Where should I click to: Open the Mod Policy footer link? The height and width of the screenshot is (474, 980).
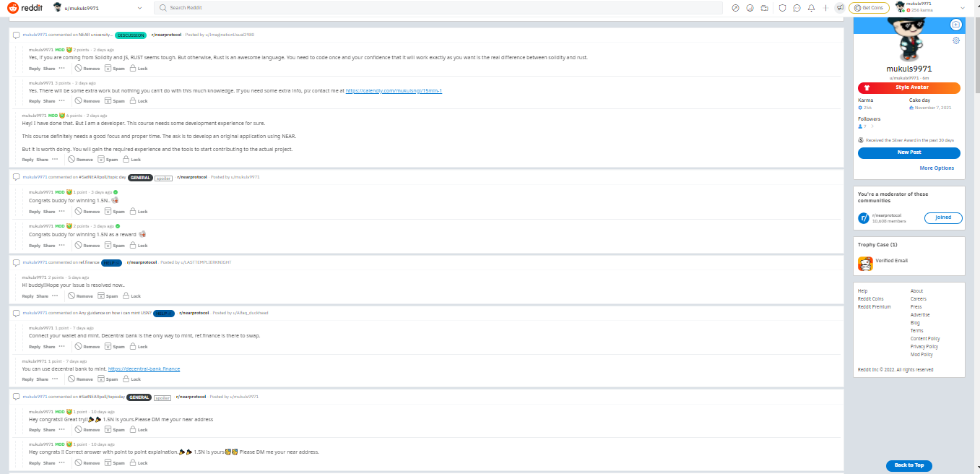922,355
